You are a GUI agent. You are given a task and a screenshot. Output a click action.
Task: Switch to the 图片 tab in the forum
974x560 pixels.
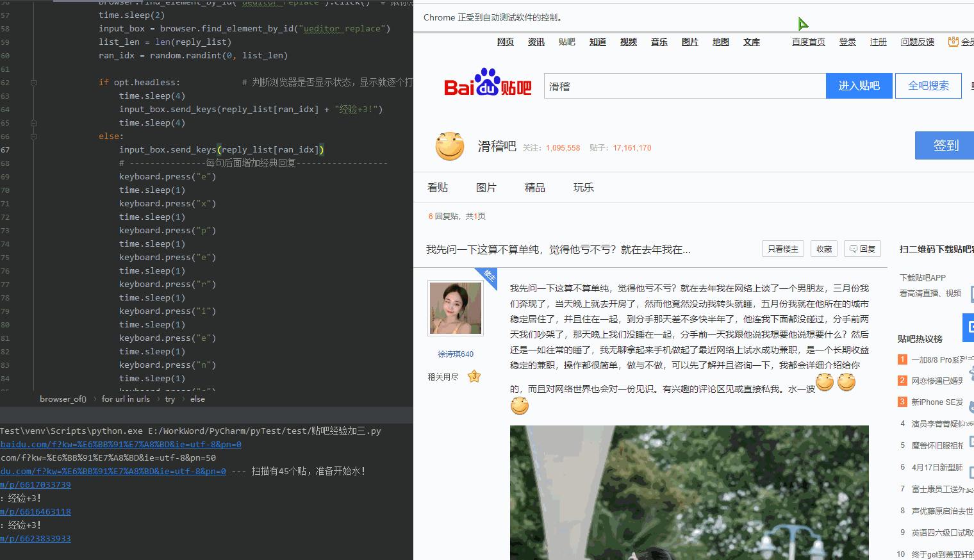[x=487, y=187]
